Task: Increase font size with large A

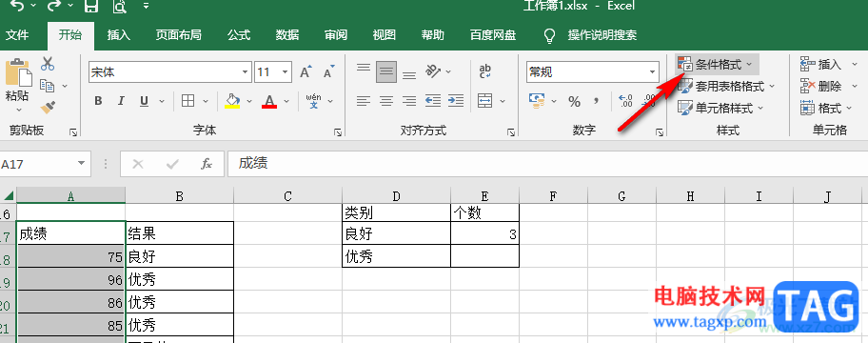Action: click(x=306, y=72)
